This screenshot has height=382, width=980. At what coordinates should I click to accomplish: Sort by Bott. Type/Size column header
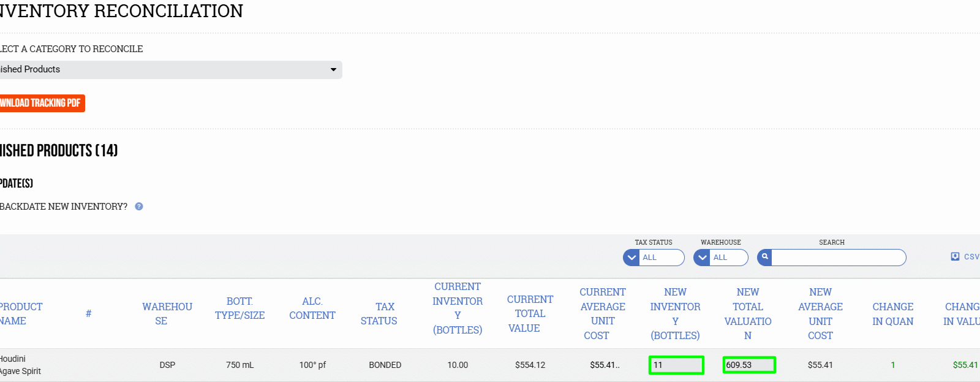(x=239, y=308)
